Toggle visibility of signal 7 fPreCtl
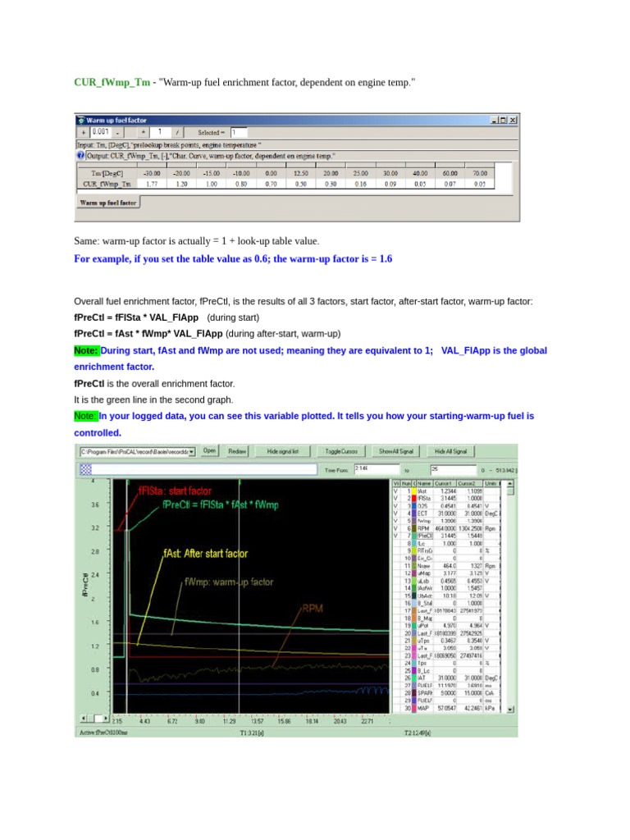This screenshot has height=840, width=630. pos(396,536)
